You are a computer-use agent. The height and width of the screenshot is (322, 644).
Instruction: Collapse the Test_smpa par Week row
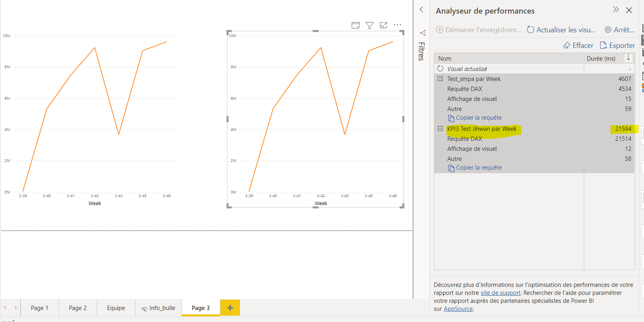click(440, 79)
